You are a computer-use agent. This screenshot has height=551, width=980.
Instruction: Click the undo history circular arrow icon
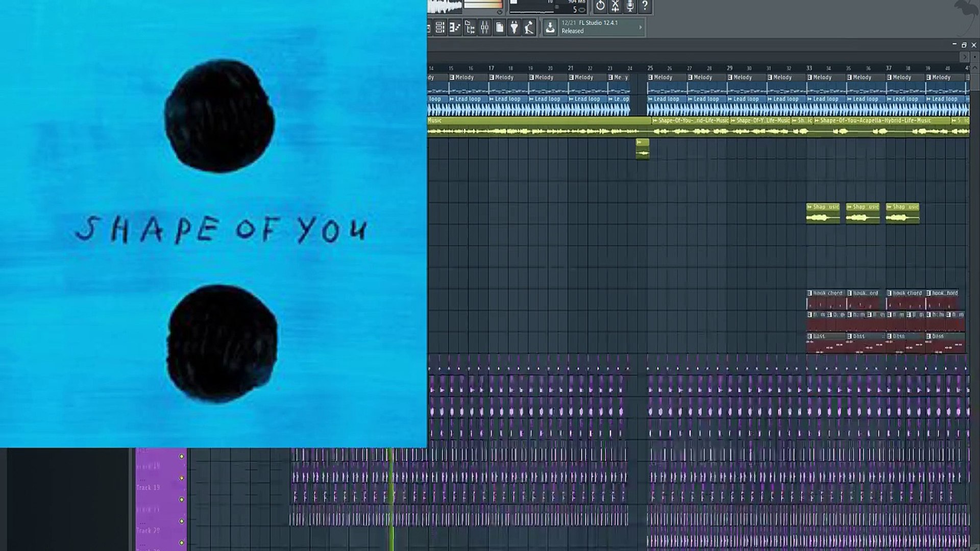600,6
